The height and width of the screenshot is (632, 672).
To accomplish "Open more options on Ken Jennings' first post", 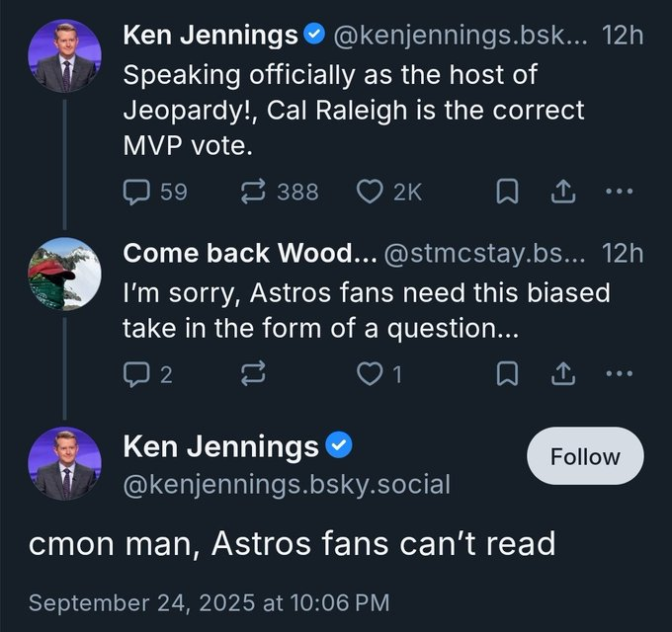I will pyautogui.click(x=620, y=191).
